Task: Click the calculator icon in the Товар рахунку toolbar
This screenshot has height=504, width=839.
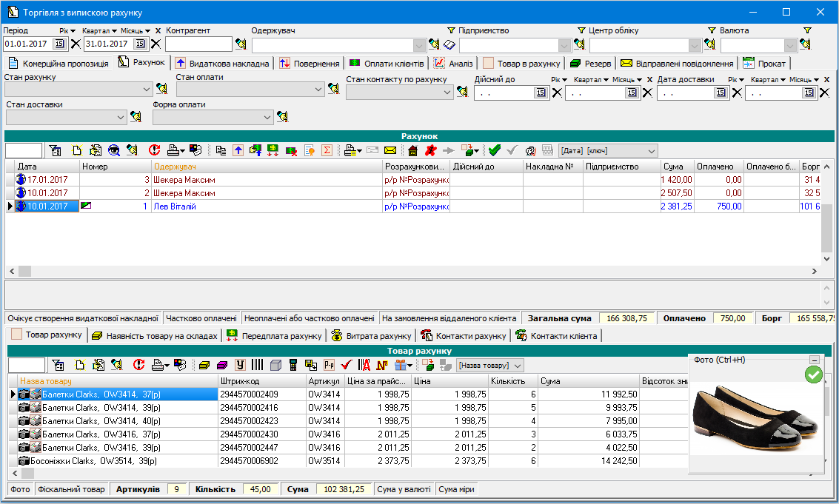Action: [294, 365]
